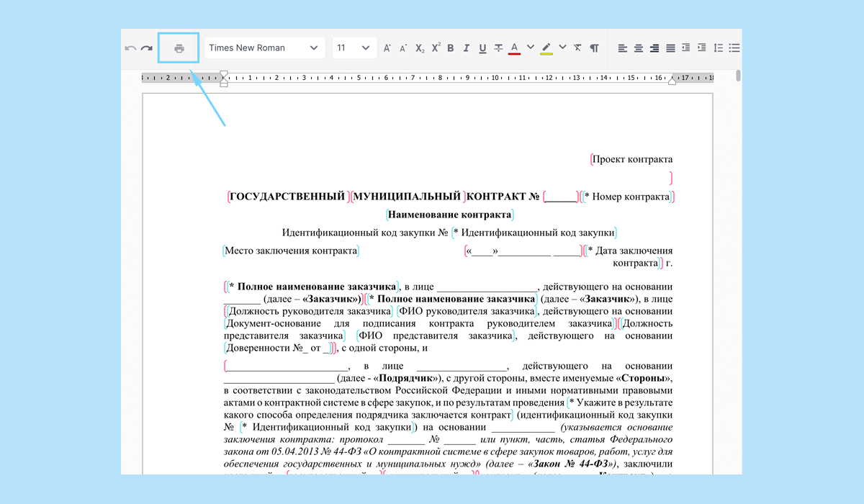
Task: Click the first-line indent marker on ruler
Action: tap(224, 73)
